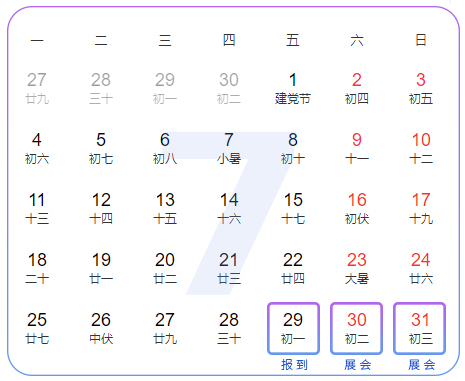This screenshot has height=381, width=465.
Task: Choose July 20 廿二 date
Action: [x=165, y=269]
